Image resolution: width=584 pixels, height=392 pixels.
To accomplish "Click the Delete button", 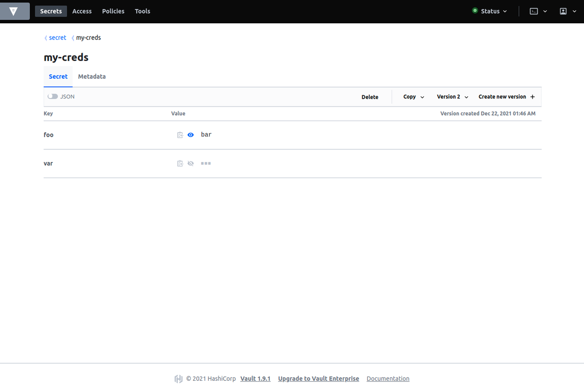I will point(370,97).
